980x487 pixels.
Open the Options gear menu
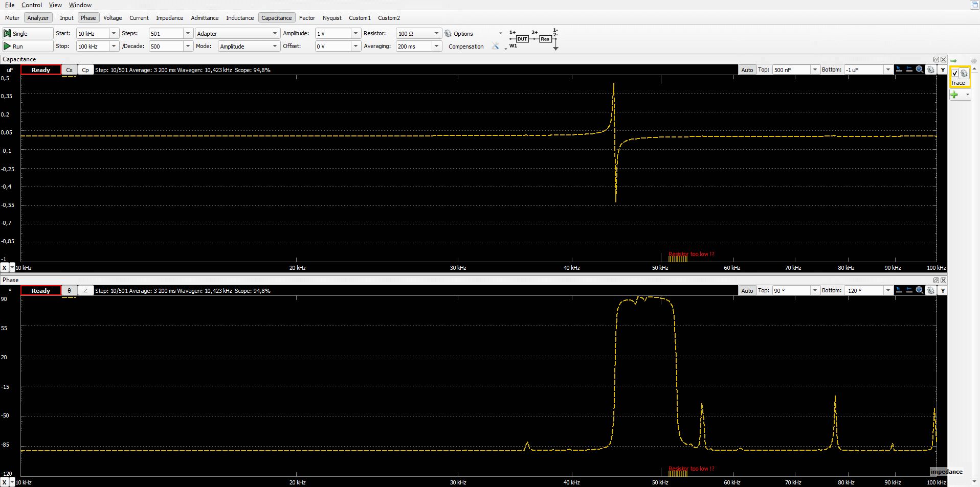point(459,33)
